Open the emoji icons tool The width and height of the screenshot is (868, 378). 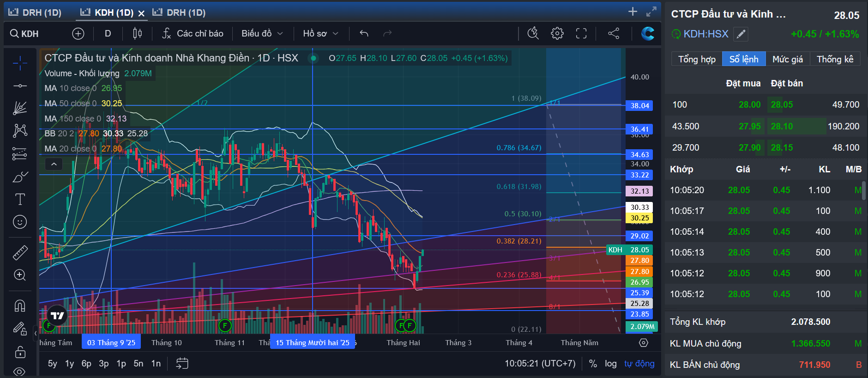(20, 222)
